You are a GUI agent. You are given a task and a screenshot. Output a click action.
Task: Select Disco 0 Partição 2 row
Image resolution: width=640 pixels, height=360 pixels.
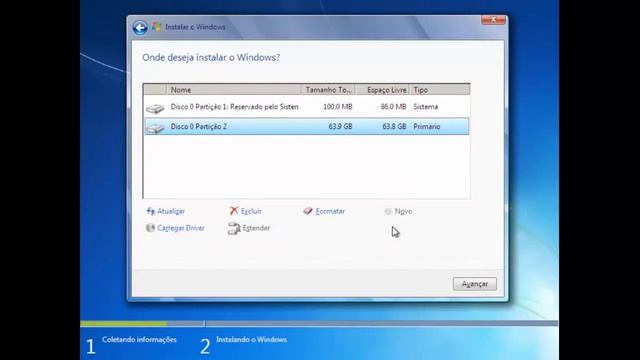pos(307,127)
